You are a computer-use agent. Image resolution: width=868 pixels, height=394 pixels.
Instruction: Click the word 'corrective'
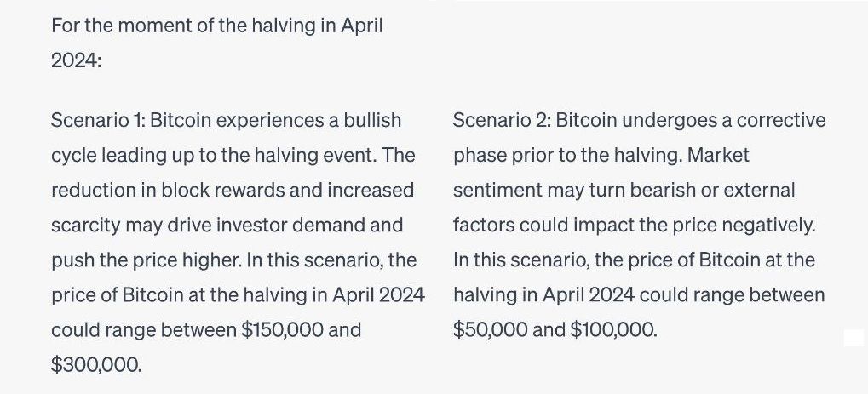click(x=780, y=120)
